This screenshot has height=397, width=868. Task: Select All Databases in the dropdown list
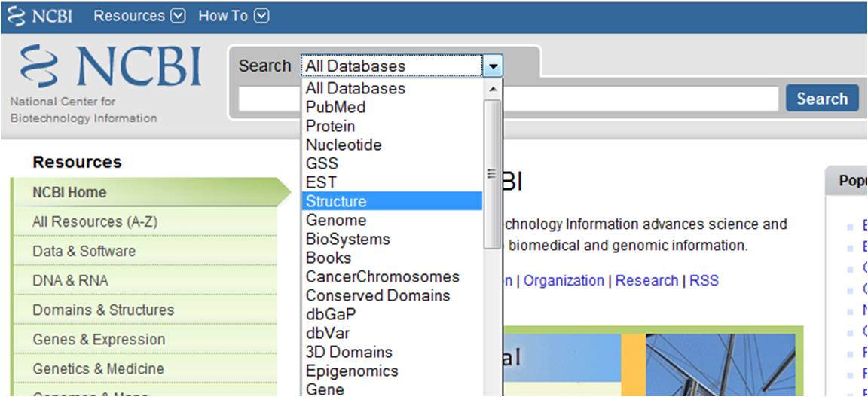[x=393, y=89]
